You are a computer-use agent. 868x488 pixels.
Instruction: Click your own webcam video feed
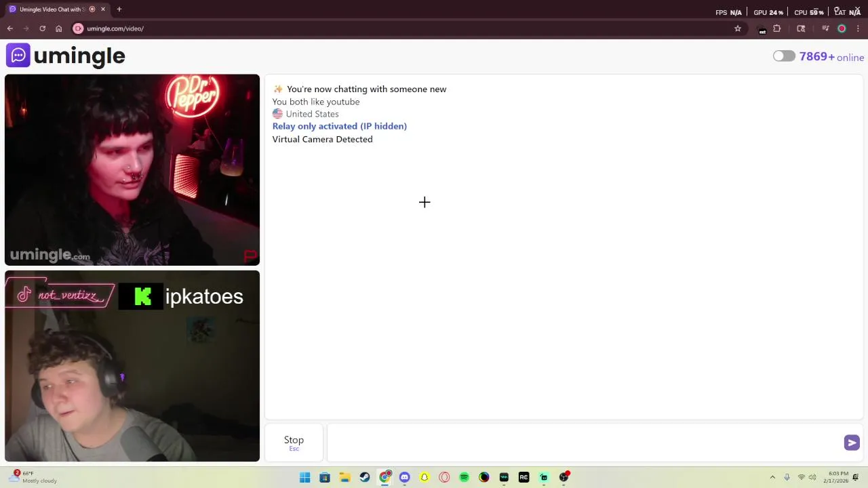(x=132, y=366)
